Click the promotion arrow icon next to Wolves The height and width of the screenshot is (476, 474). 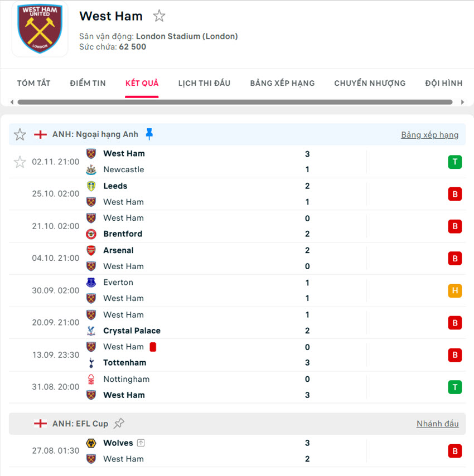tap(141, 443)
